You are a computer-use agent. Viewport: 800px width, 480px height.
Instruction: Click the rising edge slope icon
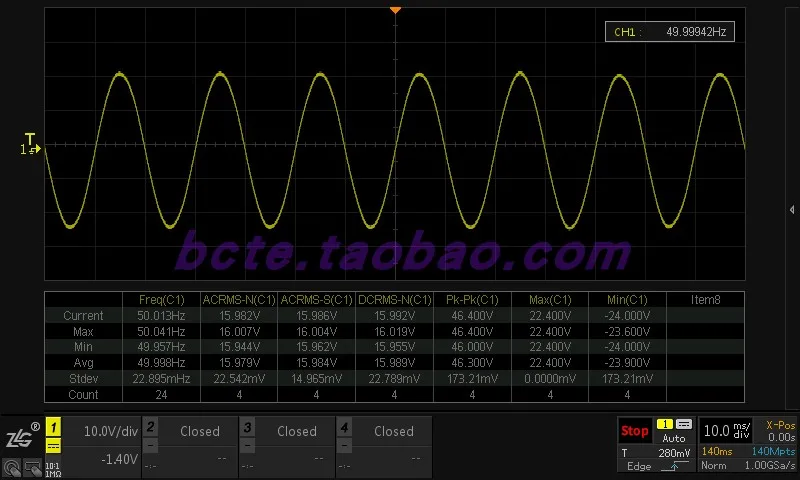(674, 466)
